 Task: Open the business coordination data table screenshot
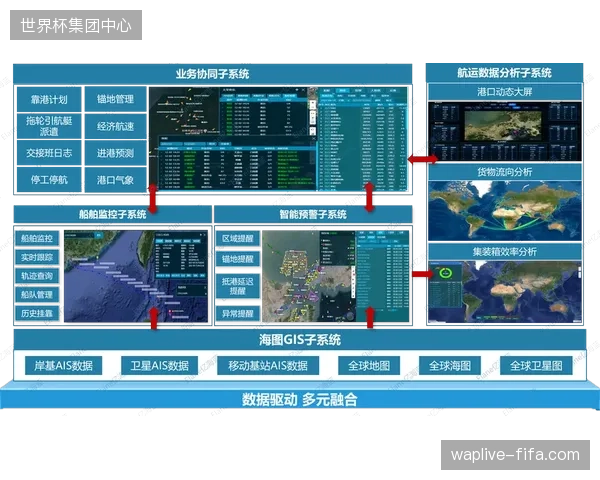278,139
